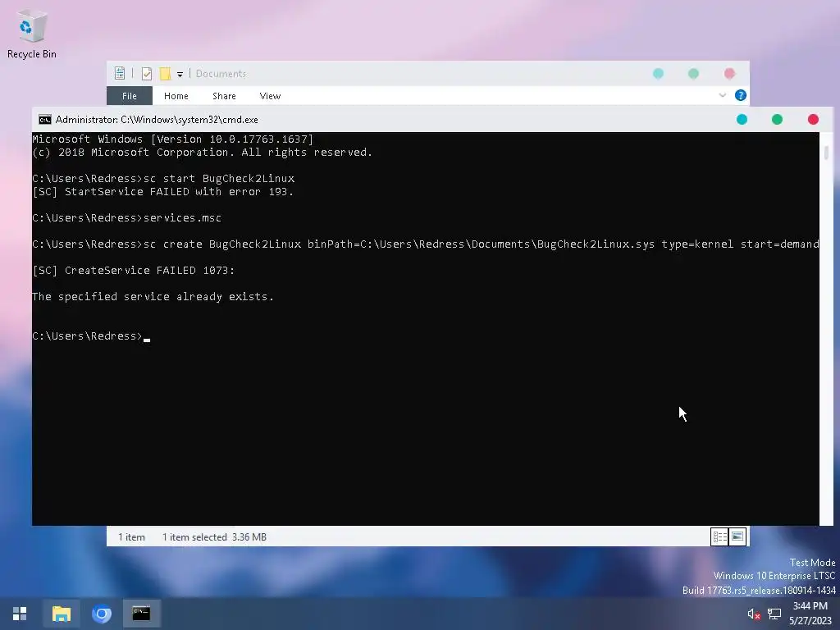840x630 pixels.
Task: Click the 'CreateService FAILED 1073' line
Action: coord(134,271)
